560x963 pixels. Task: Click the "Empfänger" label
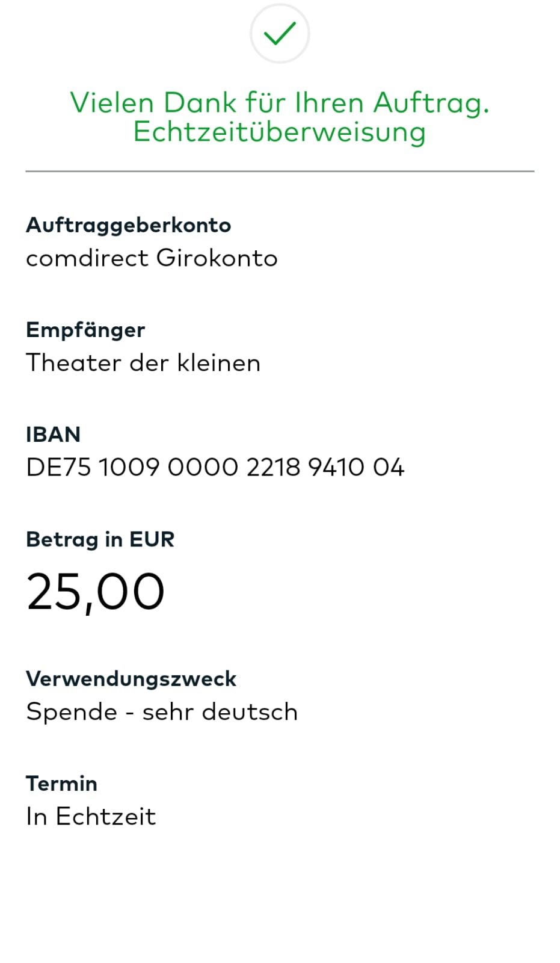85,330
